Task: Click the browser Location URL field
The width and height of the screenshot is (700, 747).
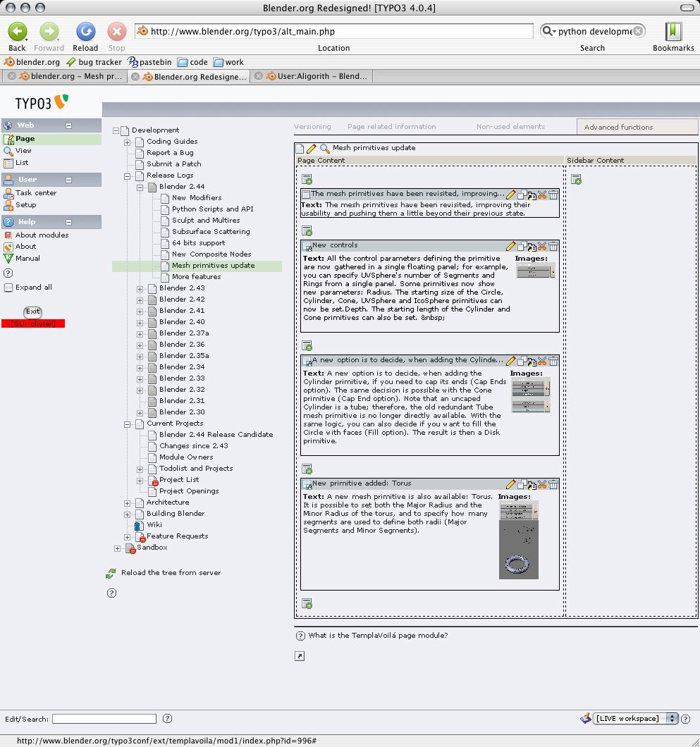Action: coord(333,32)
